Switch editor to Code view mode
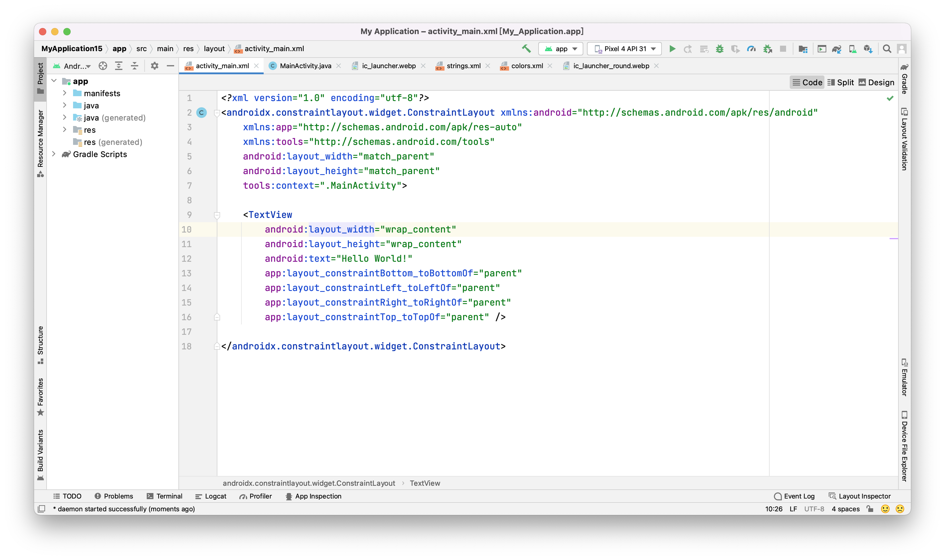This screenshot has width=945, height=560. click(807, 82)
